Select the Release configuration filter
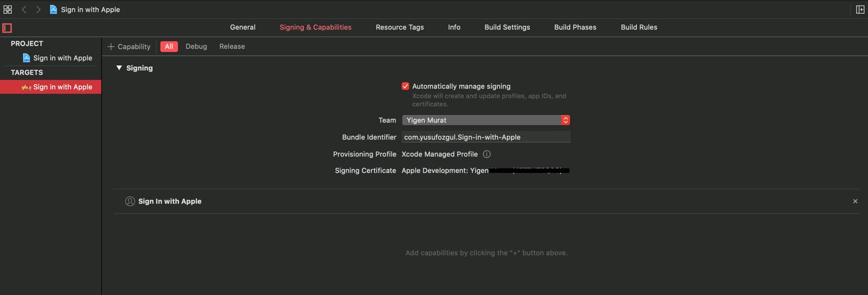 point(232,47)
